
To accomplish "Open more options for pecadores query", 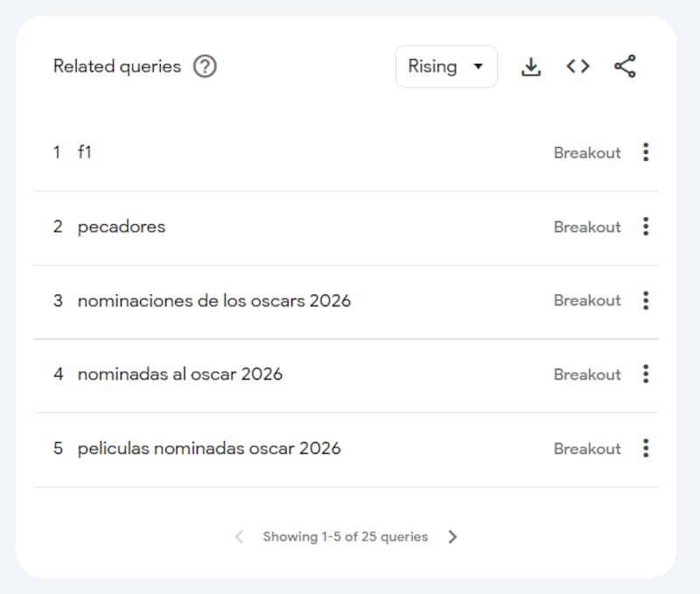I will [646, 227].
